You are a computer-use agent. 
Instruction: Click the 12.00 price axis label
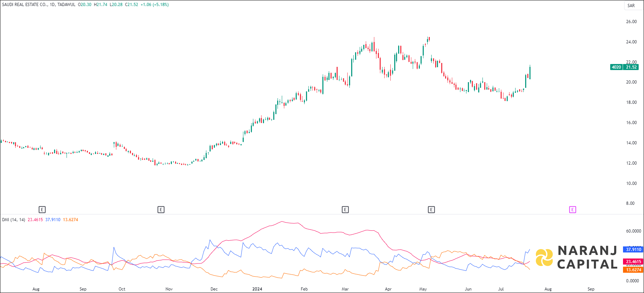pos(632,163)
